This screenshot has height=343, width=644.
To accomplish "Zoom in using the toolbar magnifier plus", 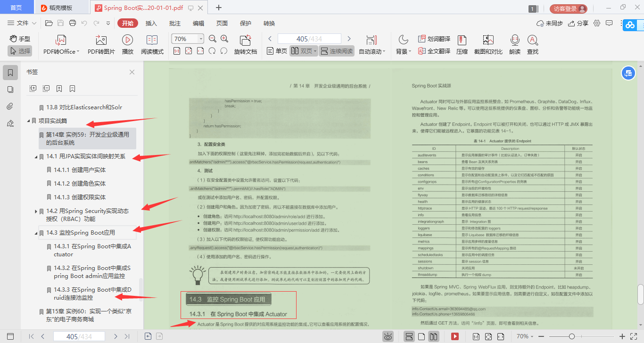I will point(224,39).
